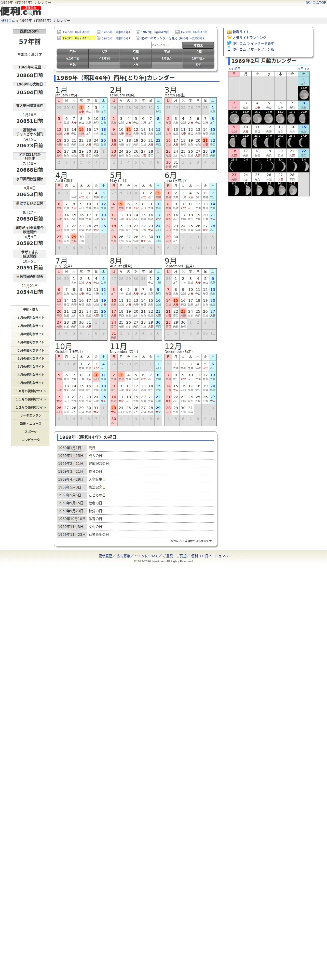
Task: Select the 昭和 era button
Action: 135,52
